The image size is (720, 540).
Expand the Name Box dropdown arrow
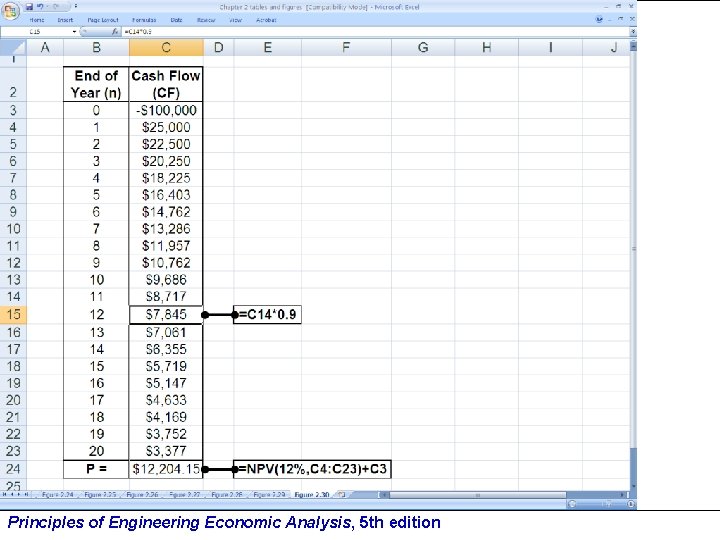tap(74, 32)
